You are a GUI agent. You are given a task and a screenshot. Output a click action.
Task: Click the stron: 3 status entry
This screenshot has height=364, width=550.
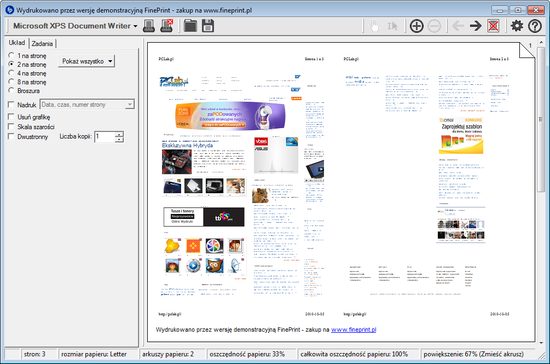coord(39,354)
